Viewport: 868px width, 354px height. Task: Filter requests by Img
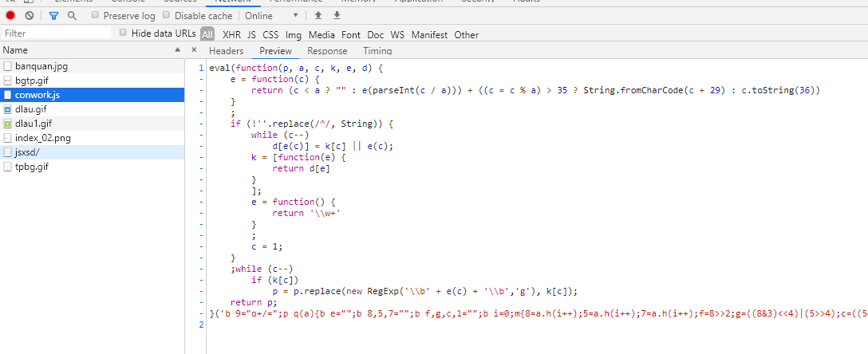294,35
